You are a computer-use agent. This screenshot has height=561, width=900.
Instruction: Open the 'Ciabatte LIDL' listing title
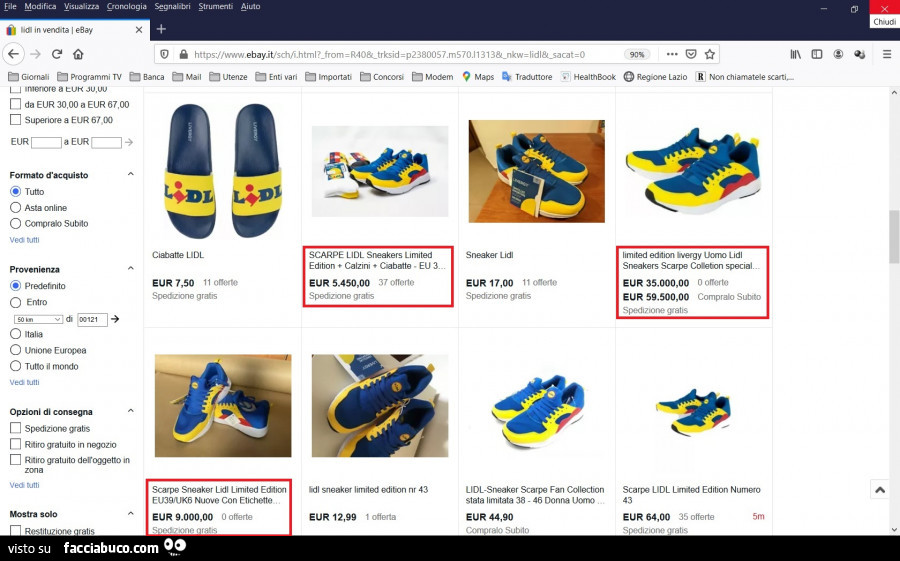tap(178, 255)
